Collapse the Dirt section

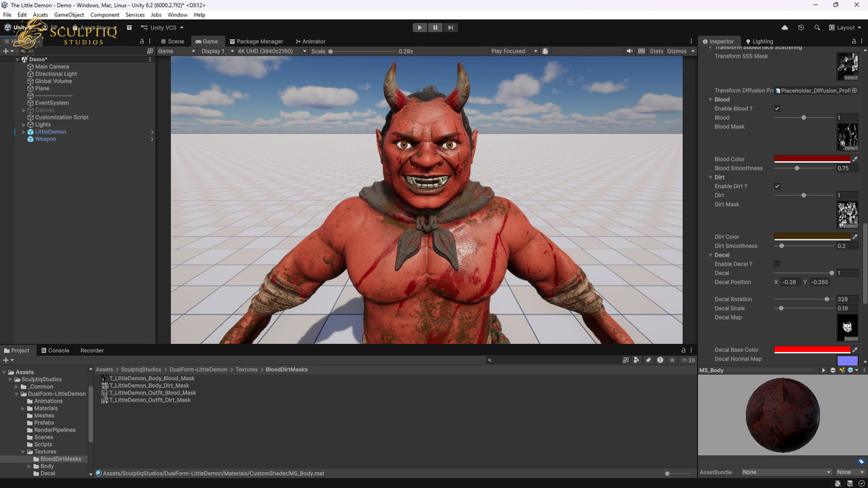710,177
